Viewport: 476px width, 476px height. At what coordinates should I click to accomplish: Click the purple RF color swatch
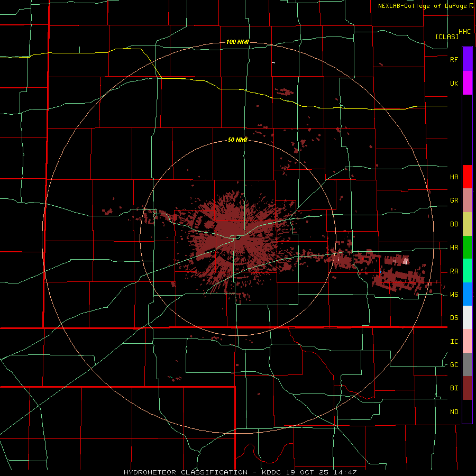(x=467, y=59)
